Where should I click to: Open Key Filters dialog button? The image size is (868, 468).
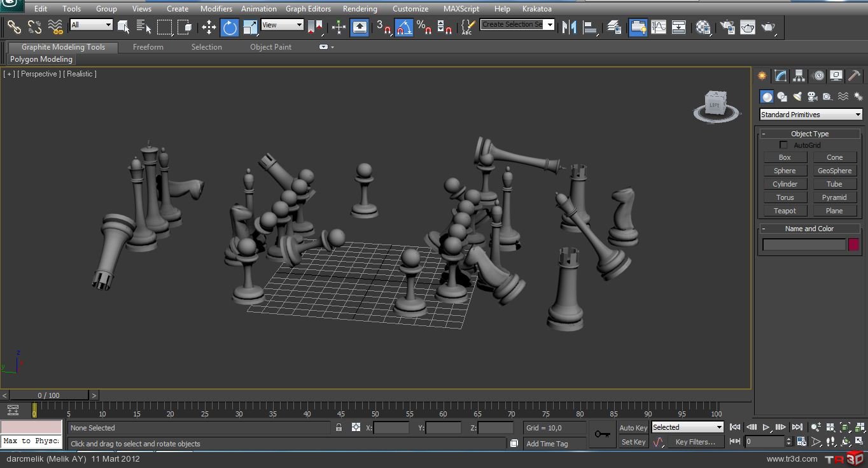695,442
